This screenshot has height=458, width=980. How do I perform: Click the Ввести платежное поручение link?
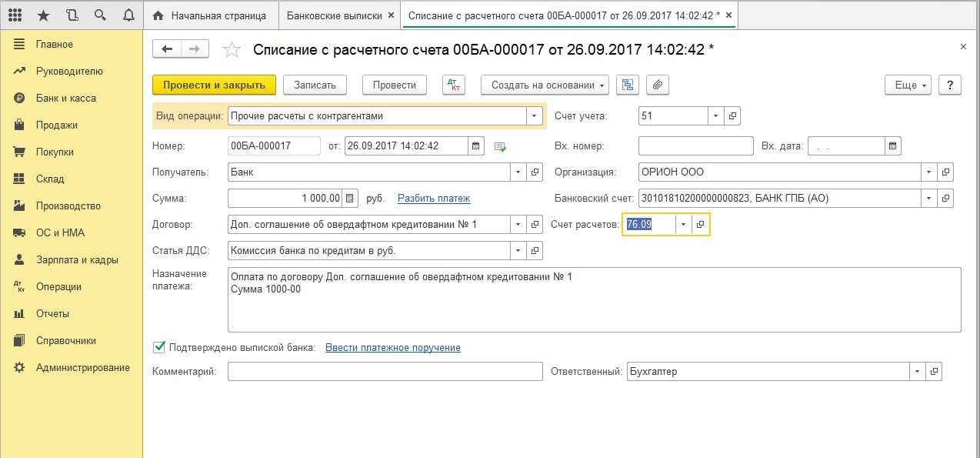tap(392, 347)
